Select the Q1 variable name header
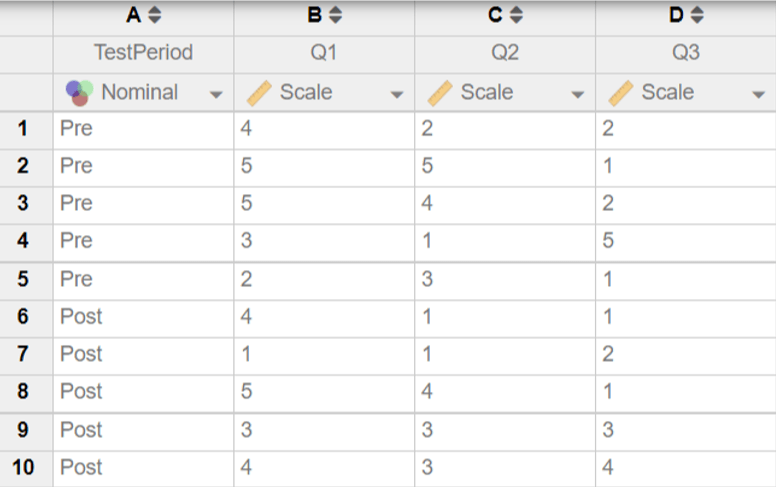This screenshot has height=487, width=776. pos(324,53)
